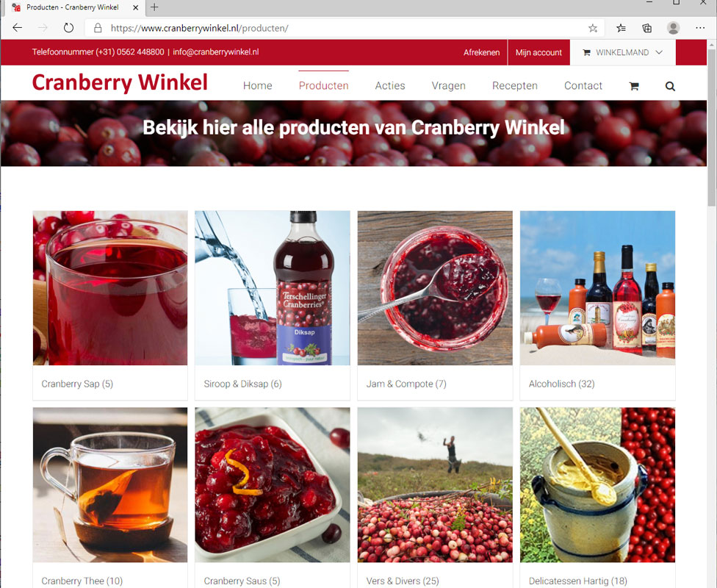The image size is (717, 588).
Task: Reload the page with refresh icon
Action: pyautogui.click(x=68, y=28)
